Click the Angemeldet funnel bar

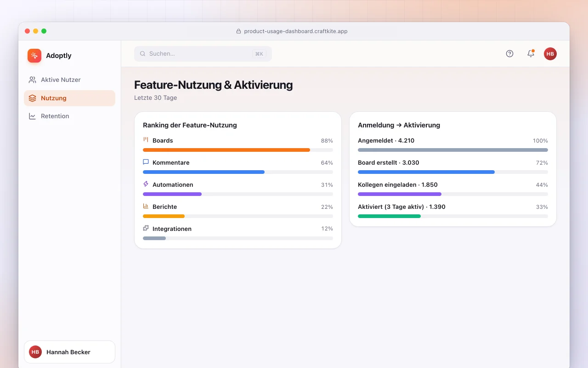click(453, 150)
